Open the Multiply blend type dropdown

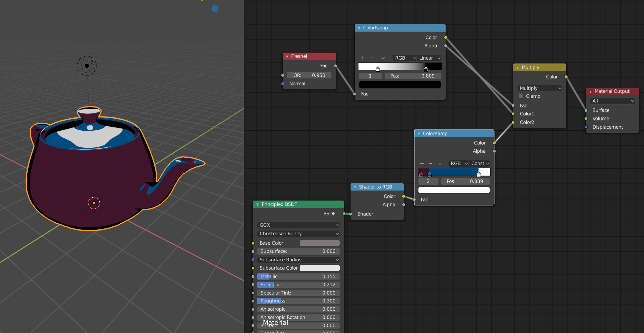click(540, 88)
